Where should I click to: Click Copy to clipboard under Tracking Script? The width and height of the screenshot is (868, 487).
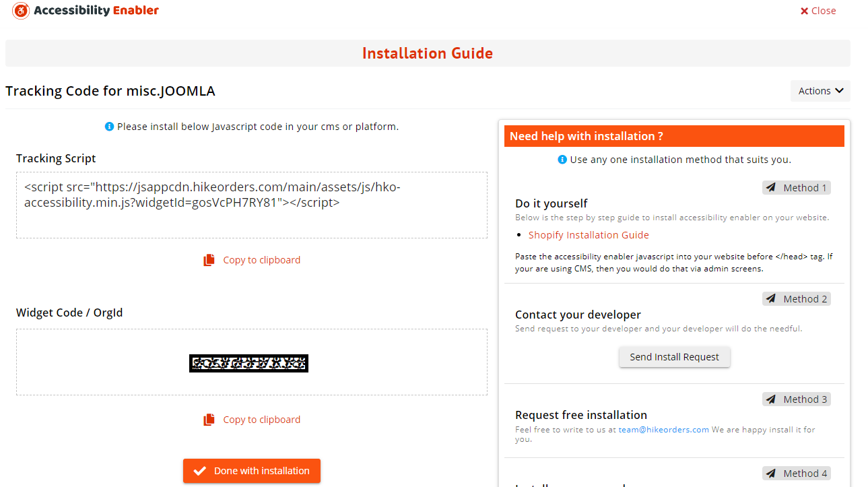[x=261, y=260]
